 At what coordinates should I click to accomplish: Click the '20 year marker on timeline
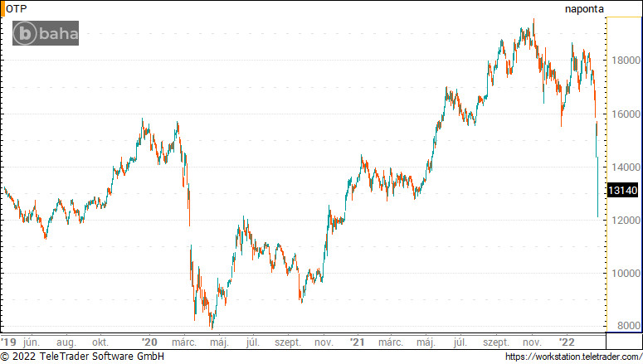pyautogui.click(x=149, y=342)
